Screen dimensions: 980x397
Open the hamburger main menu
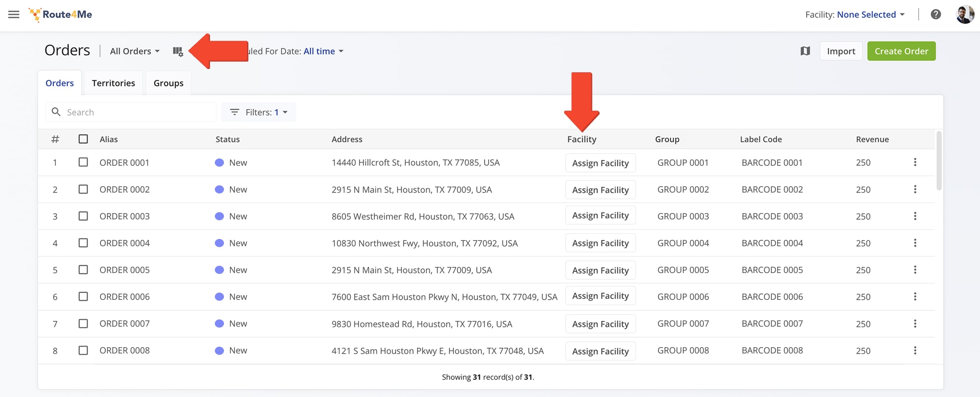[14, 14]
